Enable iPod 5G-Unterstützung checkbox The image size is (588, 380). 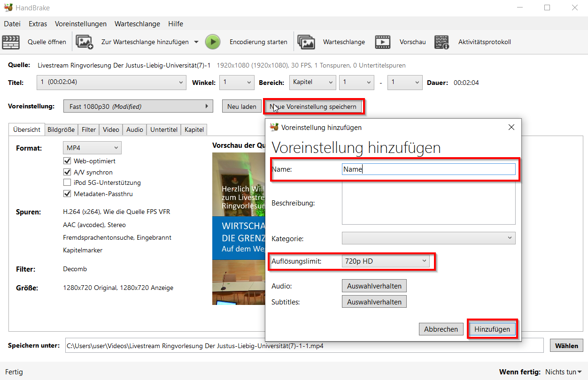click(67, 182)
